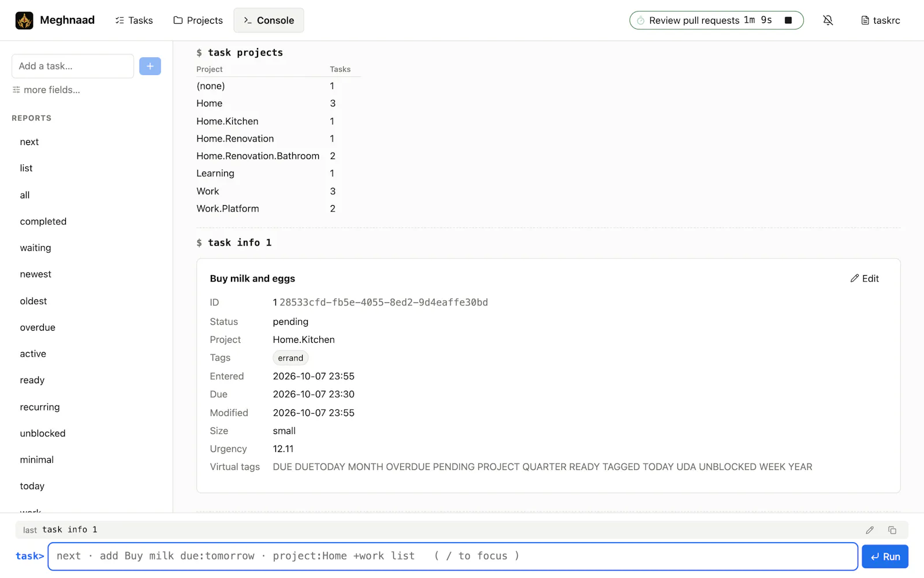Open the overdue report
The height and width of the screenshot is (578, 924).
(38, 327)
